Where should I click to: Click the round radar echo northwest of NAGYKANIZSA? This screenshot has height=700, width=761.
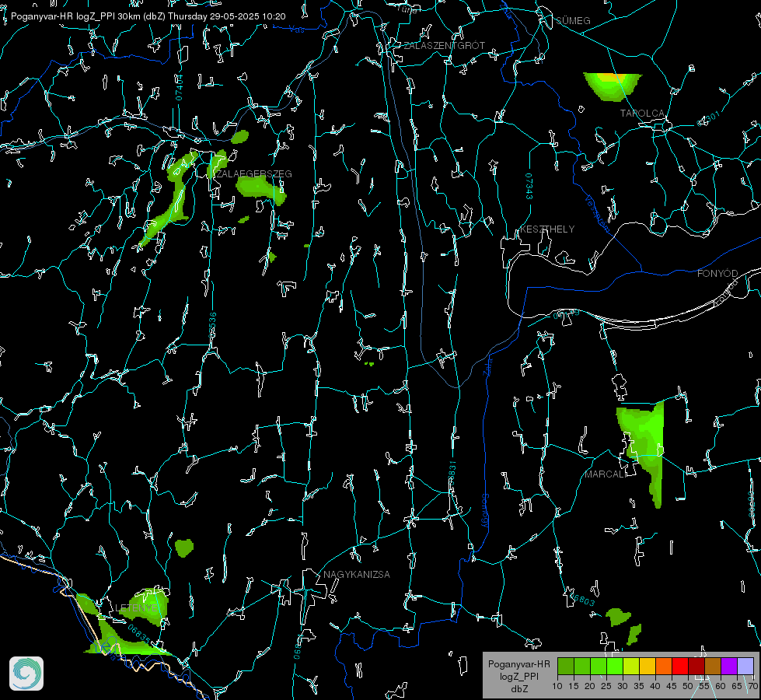(x=184, y=548)
